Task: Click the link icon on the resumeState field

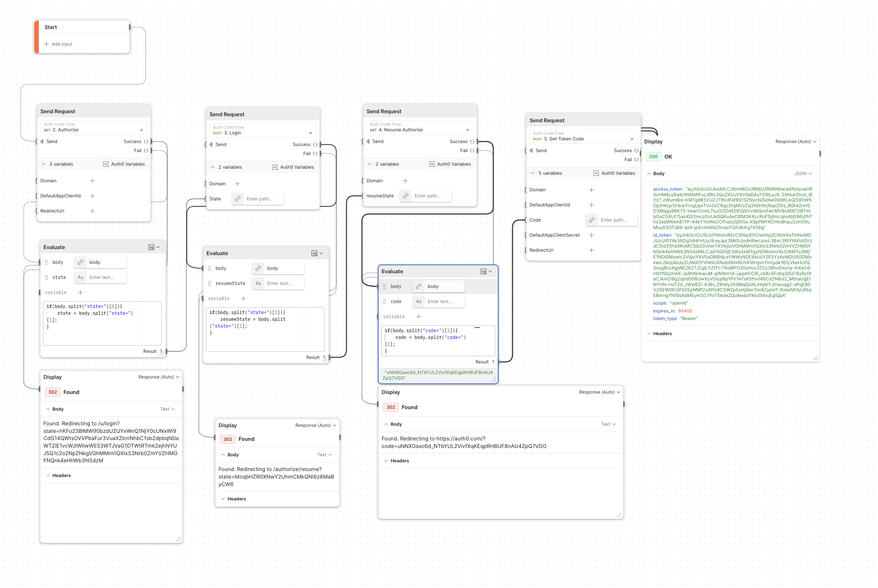Action: [405, 195]
